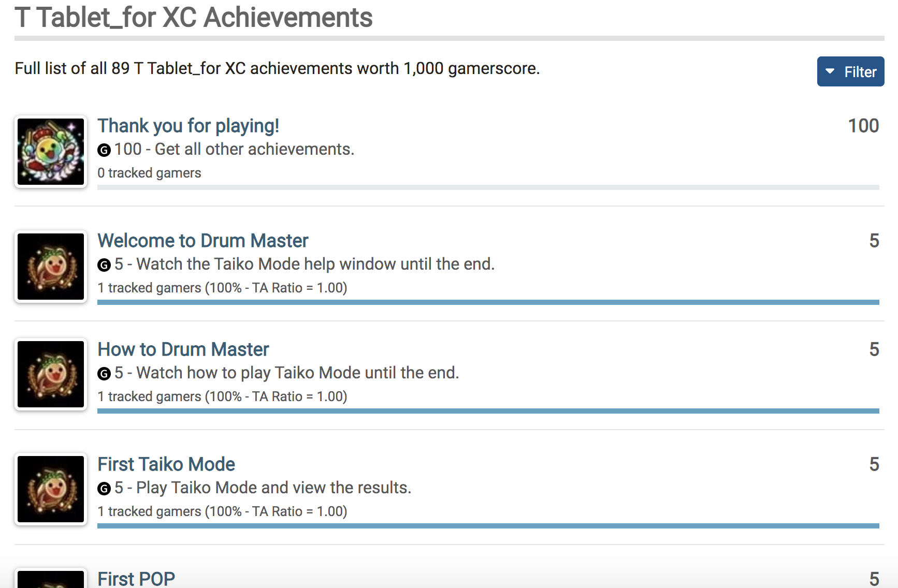Click the How to Drum Master title link
The image size is (898, 588).
(183, 349)
